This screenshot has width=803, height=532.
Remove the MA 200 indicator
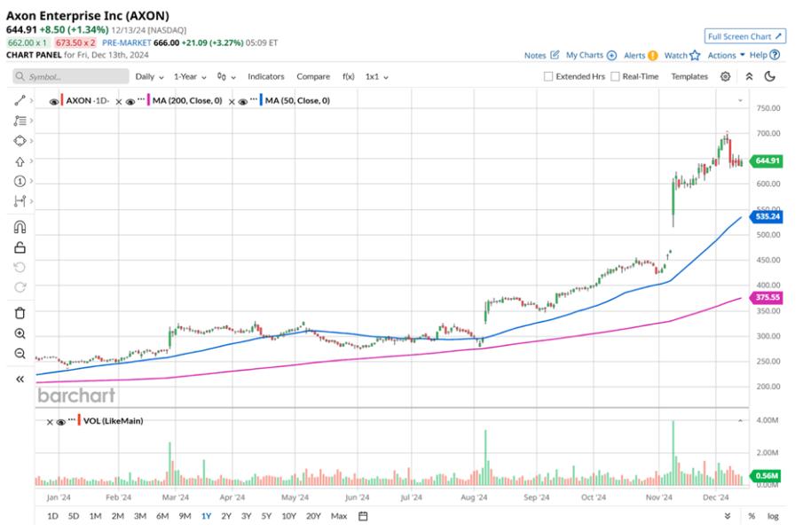click(x=118, y=102)
